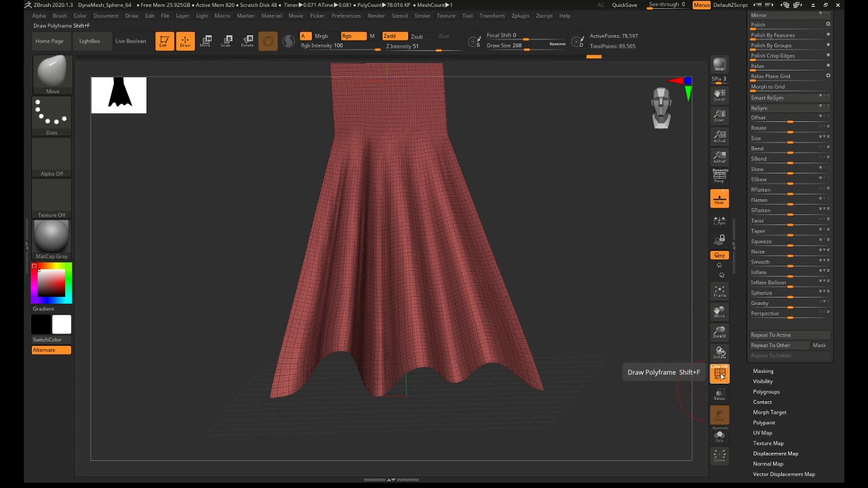Open the Zplugin menu

click(x=520, y=16)
